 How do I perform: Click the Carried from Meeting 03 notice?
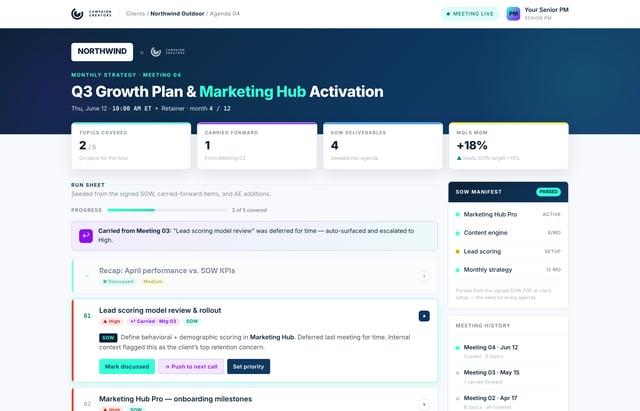pos(254,235)
